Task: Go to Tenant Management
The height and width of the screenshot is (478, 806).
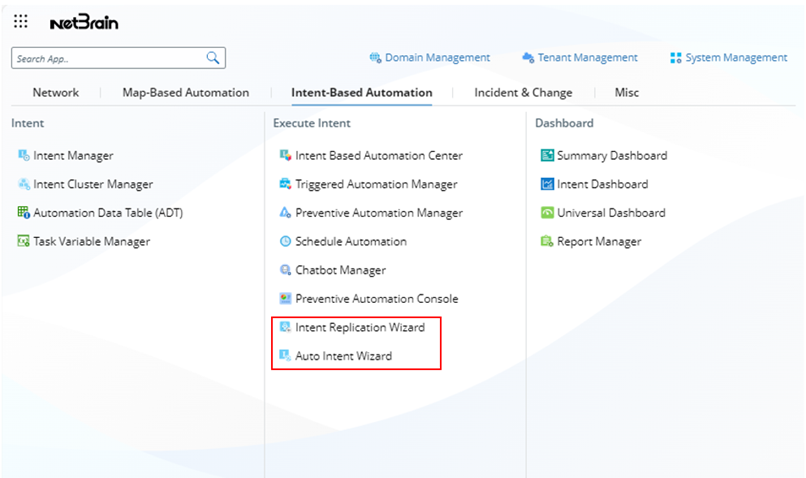Action: tap(580, 58)
